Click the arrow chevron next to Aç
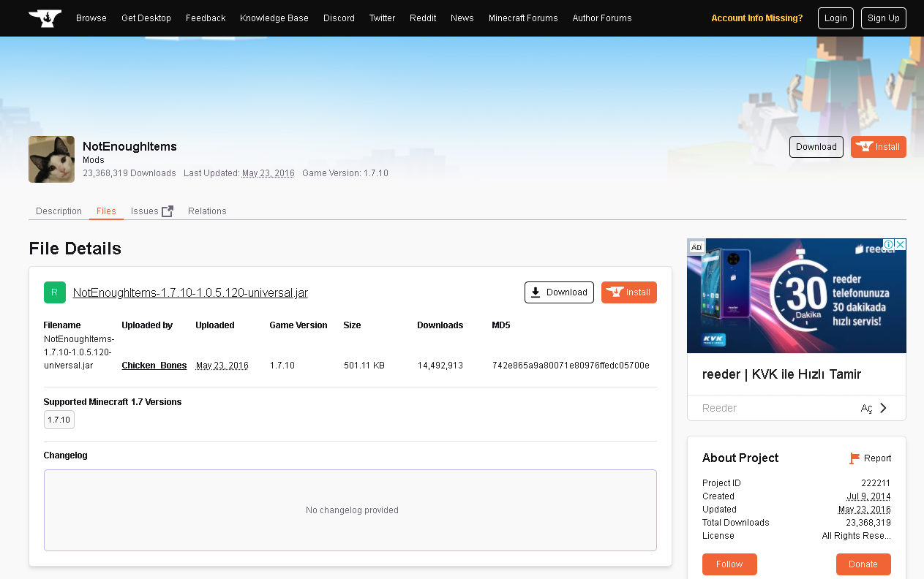924x579 pixels. pos(883,408)
